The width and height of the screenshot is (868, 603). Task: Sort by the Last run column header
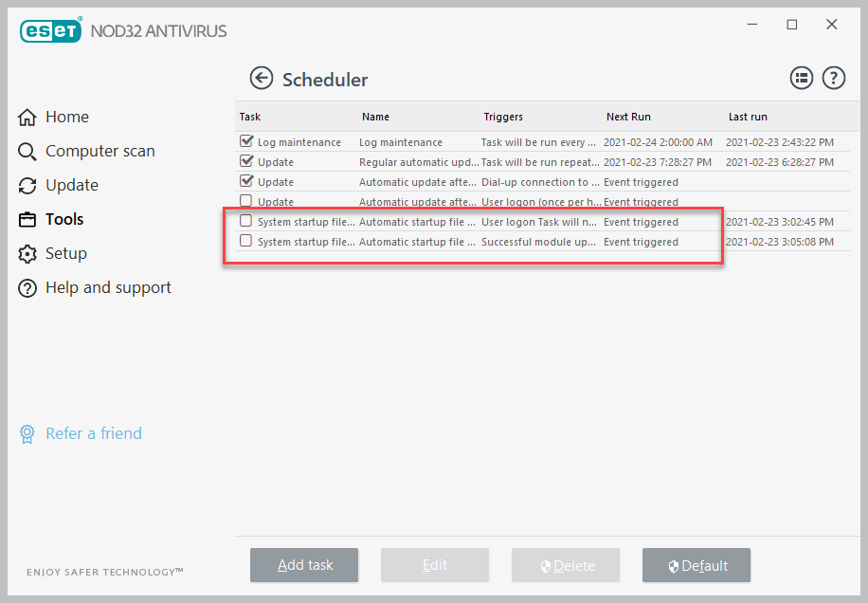[748, 117]
